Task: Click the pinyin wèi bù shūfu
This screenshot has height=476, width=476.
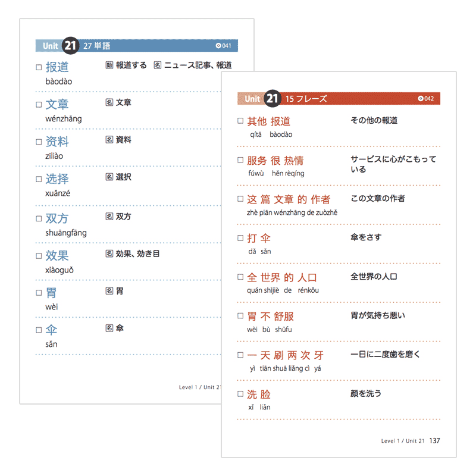Action: pyautogui.click(x=270, y=330)
